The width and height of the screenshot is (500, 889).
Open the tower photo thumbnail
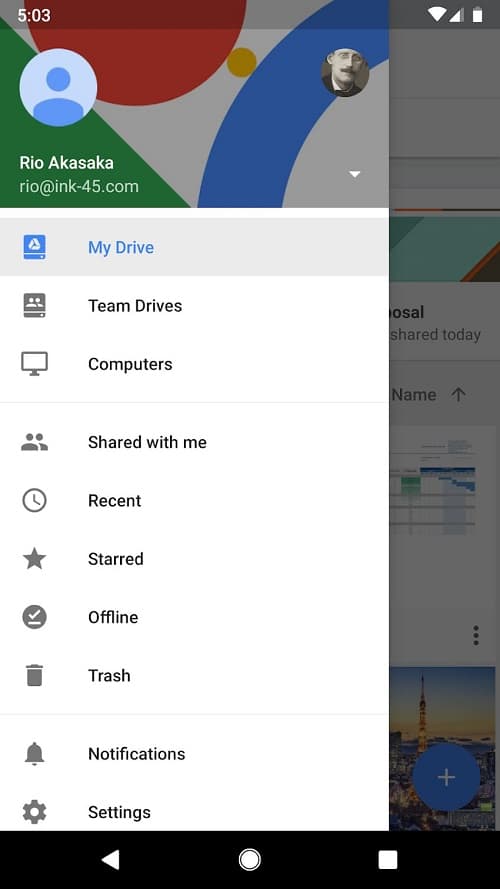(442, 748)
